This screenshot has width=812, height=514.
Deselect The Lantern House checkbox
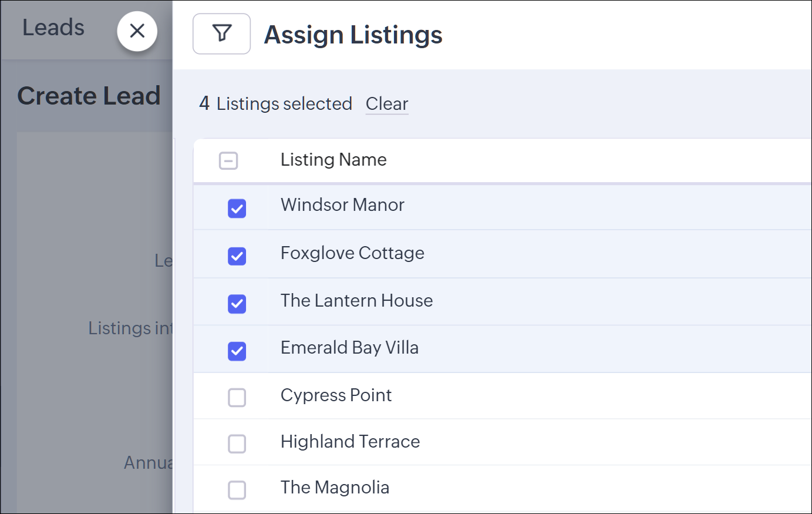click(x=237, y=304)
